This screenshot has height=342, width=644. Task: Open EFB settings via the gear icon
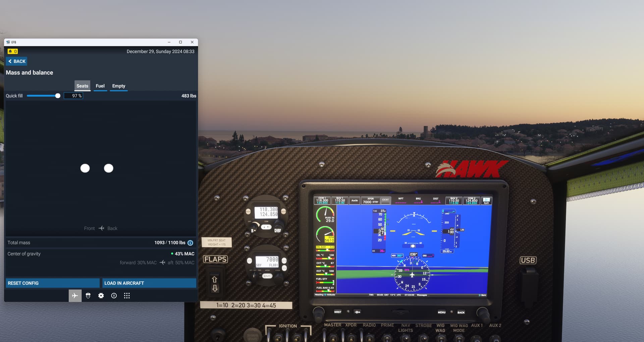point(101,295)
